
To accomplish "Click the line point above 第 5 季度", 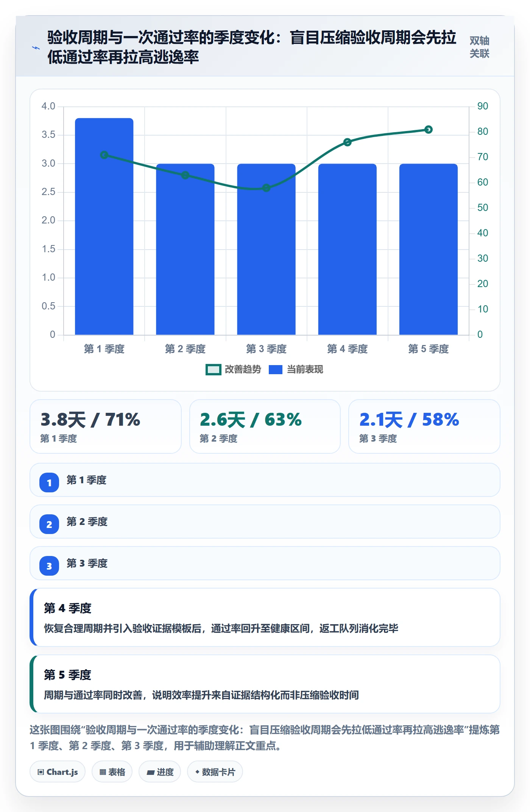I will [428, 130].
